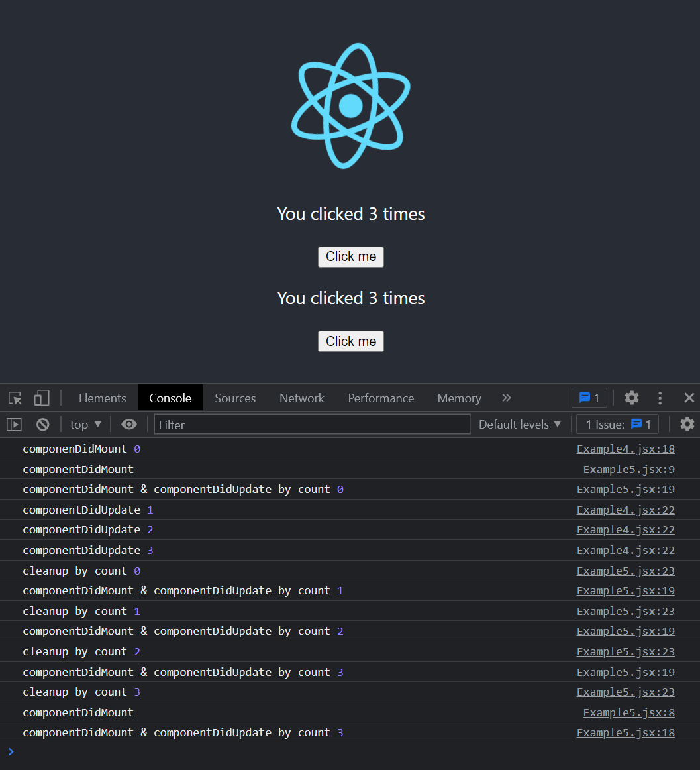Open the Example5.jsx:8 source link
700x770 pixels.
click(x=629, y=712)
